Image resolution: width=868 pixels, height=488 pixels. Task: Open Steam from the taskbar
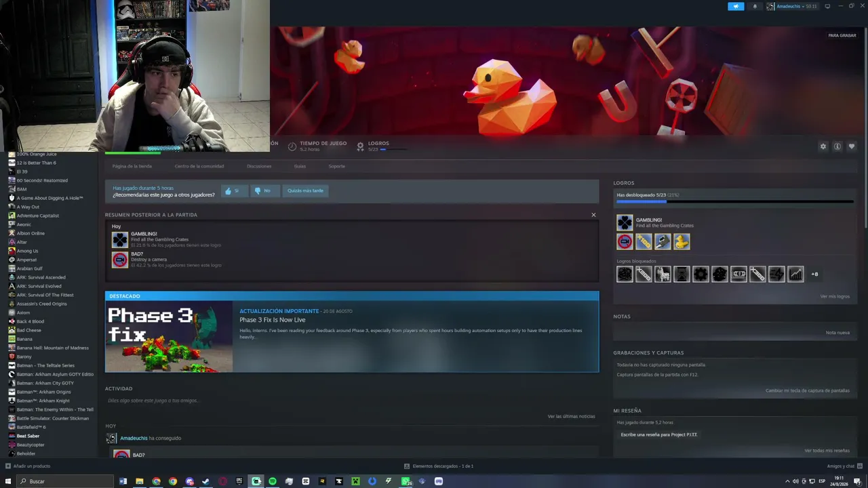206,481
